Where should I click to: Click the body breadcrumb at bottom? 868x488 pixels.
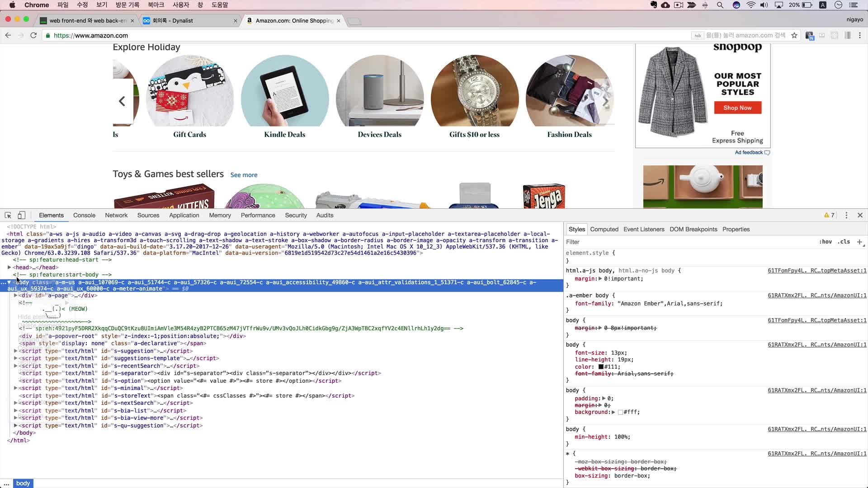(23, 483)
